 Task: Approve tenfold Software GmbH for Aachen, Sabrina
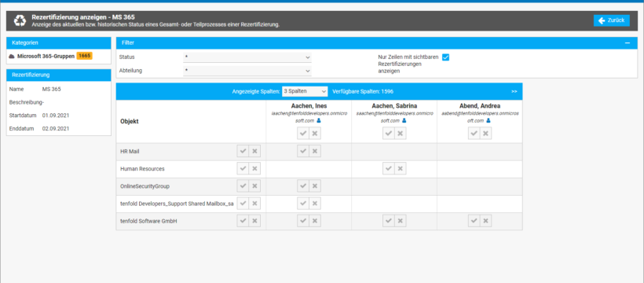[389, 222]
